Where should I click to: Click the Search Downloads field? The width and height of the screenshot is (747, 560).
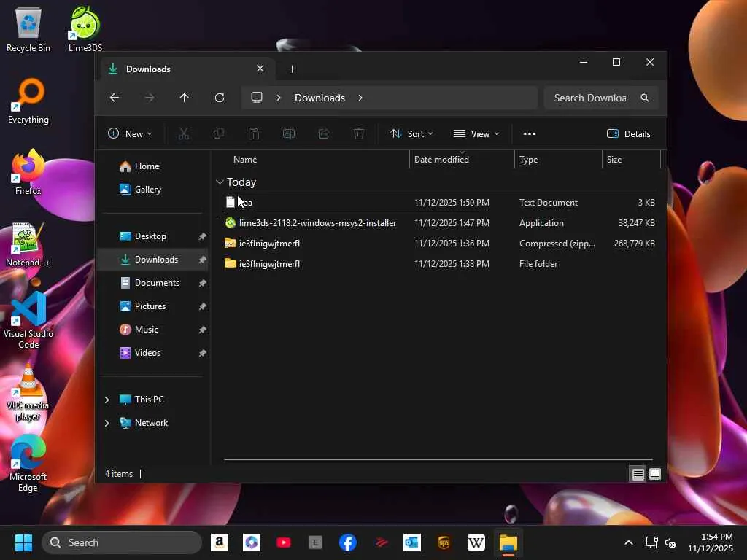[601, 98]
